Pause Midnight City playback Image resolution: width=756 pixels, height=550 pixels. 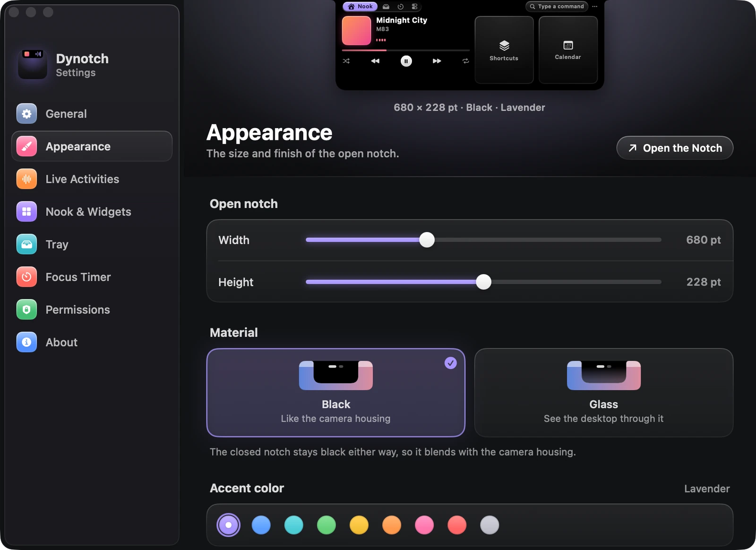pyautogui.click(x=406, y=61)
